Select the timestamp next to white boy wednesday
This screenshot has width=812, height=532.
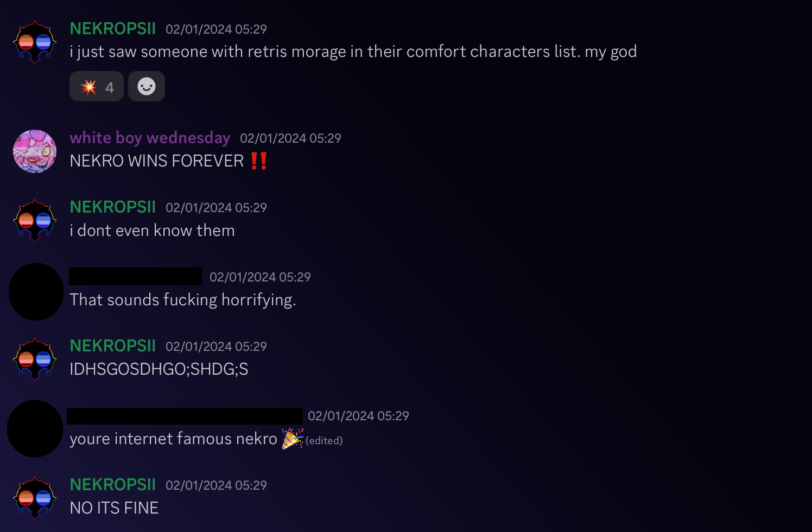pyautogui.click(x=290, y=138)
